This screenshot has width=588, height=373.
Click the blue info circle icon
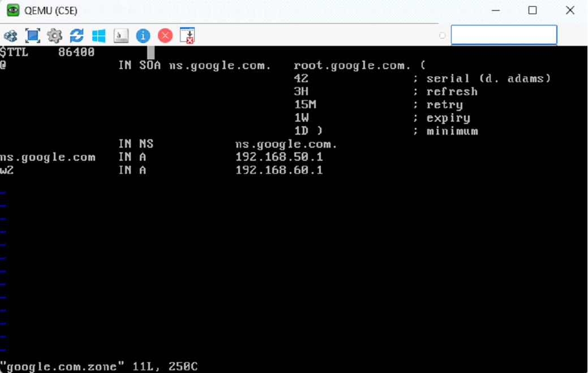[143, 36]
